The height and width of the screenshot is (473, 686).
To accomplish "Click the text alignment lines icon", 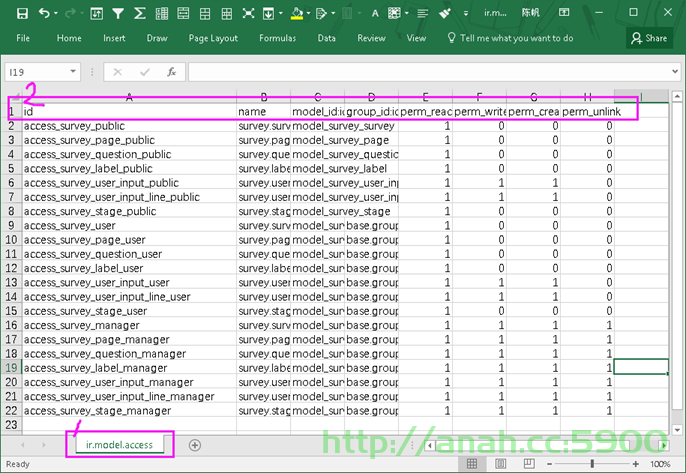I will [423, 14].
